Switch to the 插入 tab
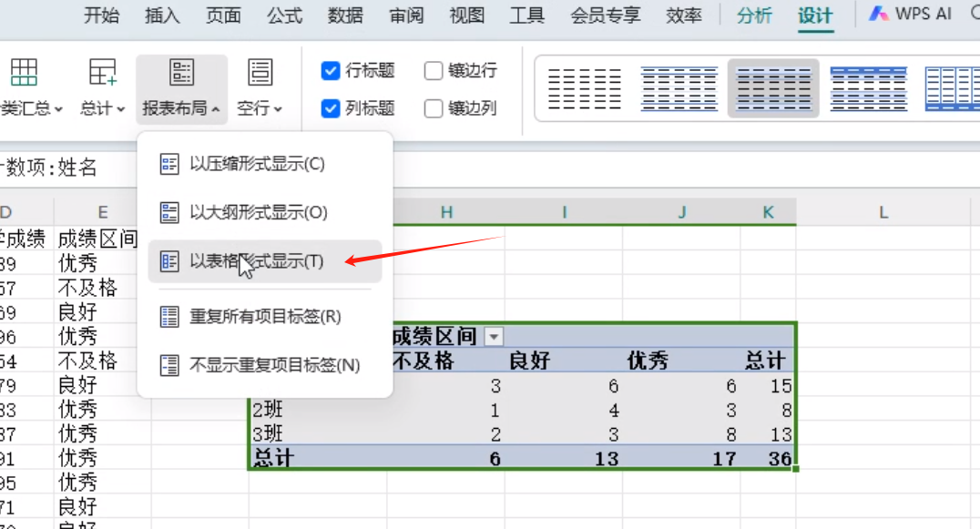 pyautogui.click(x=162, y=15)
